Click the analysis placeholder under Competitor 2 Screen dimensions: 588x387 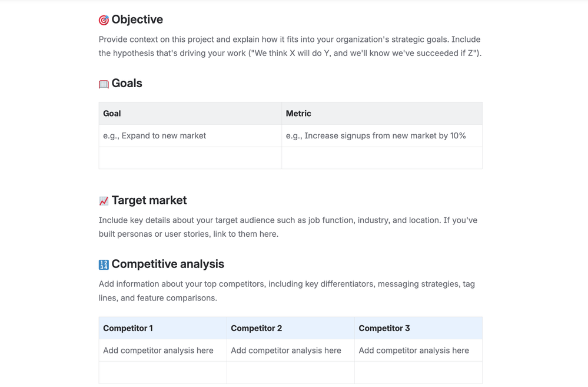coord(286,350)
